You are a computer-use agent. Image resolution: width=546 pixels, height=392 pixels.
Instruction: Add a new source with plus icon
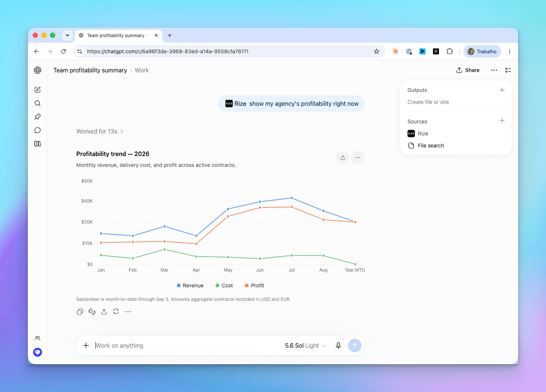pos(502,120)
